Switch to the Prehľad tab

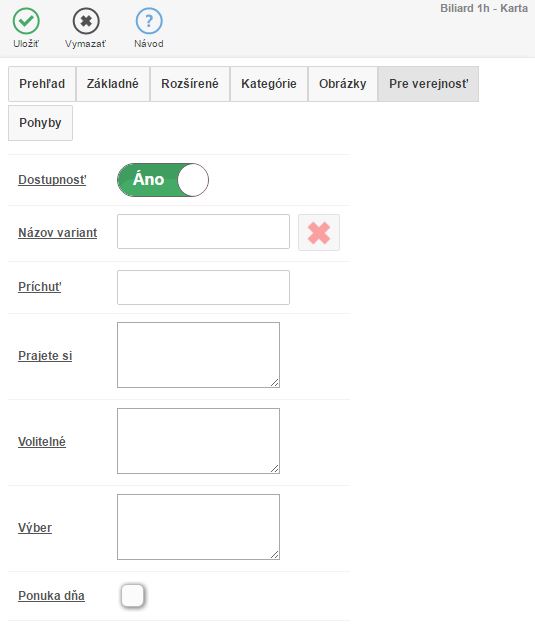(x=42, y=84)
